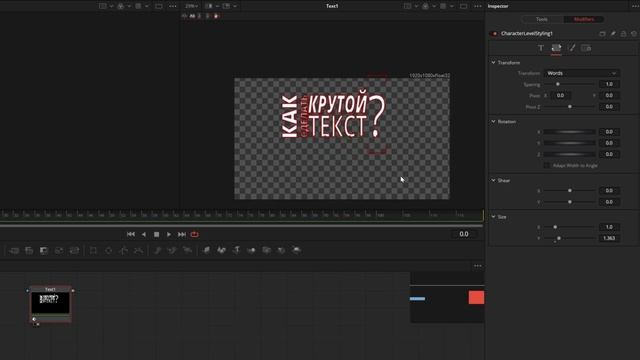Open the last tab beside the Shading tab
640x360 pixels.
tap(586, 48)
